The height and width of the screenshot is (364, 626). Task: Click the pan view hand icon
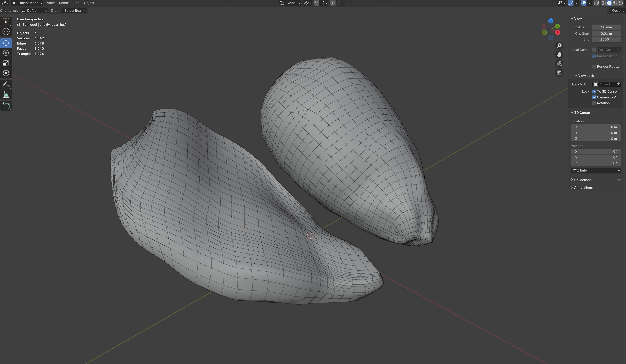(x=559, y=55)
